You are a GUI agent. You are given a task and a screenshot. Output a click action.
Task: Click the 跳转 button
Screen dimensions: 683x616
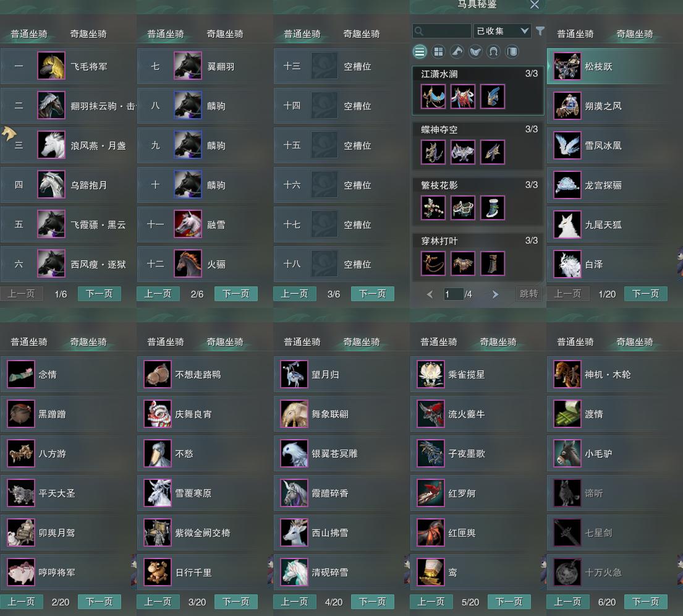(x=529, y=294)
